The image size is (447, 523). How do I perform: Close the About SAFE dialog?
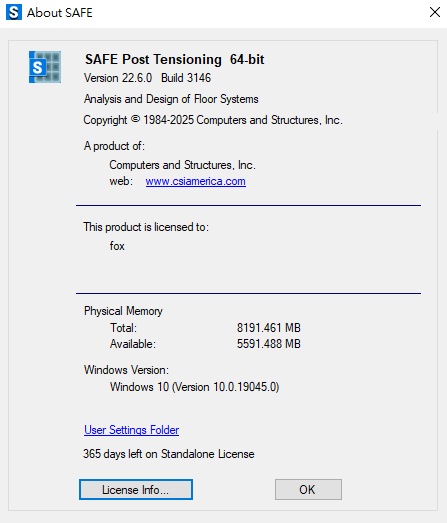click(x=435, y=12)
